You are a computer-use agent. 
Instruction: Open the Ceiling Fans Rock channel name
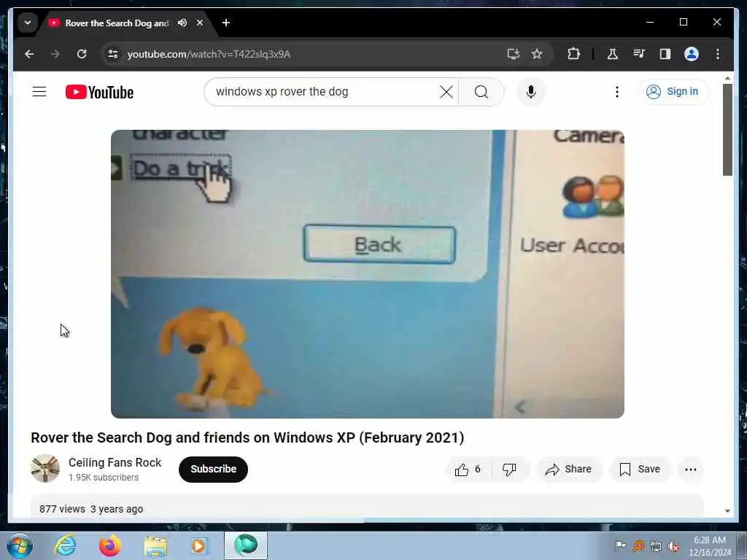click(x=115, y=462)
